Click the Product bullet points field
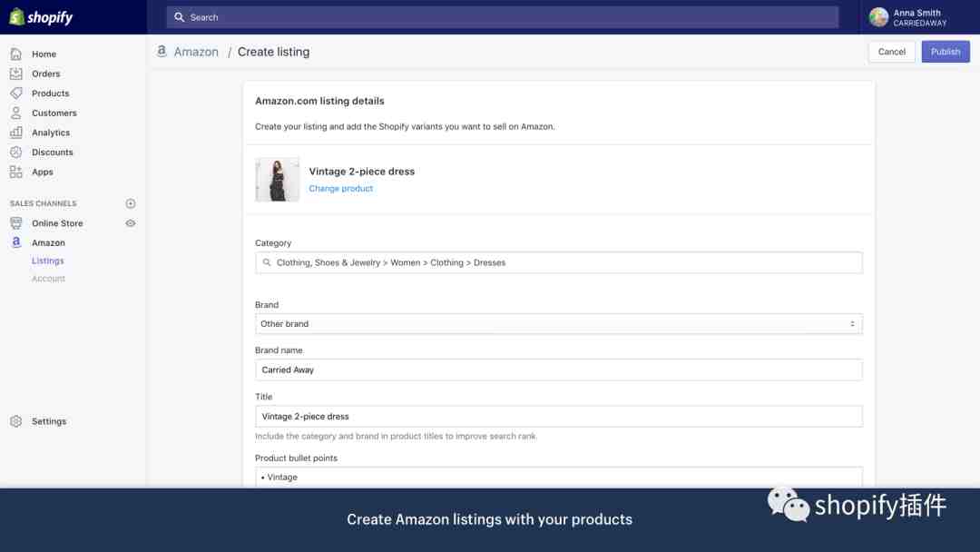 (559, 477)
